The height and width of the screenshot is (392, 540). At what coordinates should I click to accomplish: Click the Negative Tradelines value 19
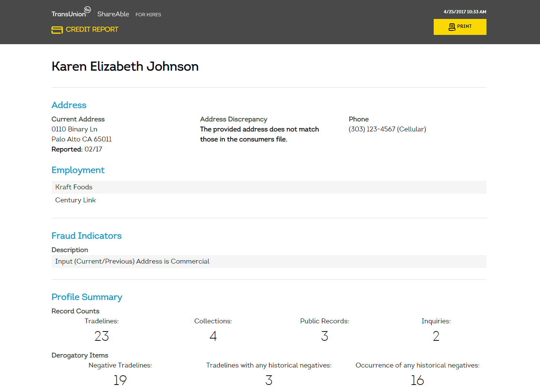pos(120,380)
